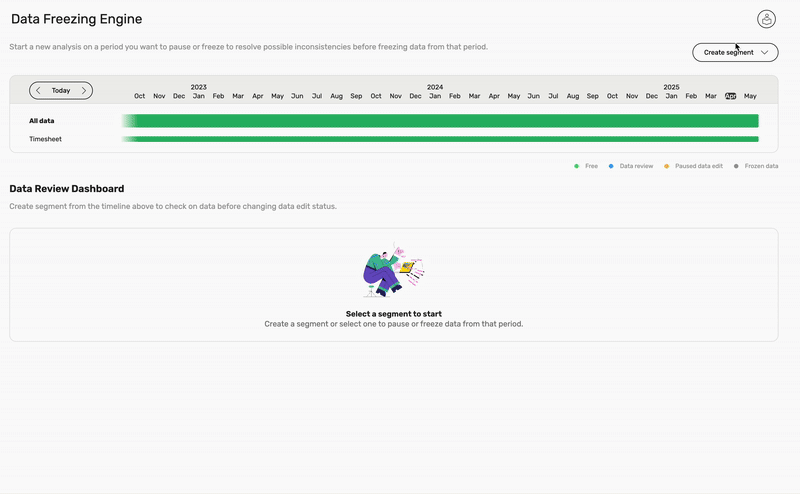Click the Start a new analysis description text
Image resolution: width=800 pixels, height=494 pixels.
pyautogui.click(x=248, y=47)
